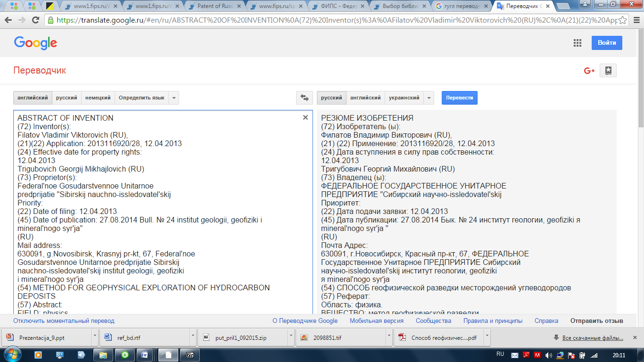Open 'Правила и принципы' link
Screen dimensions: 644x362
pyautogui.click(x=493, y=321)
